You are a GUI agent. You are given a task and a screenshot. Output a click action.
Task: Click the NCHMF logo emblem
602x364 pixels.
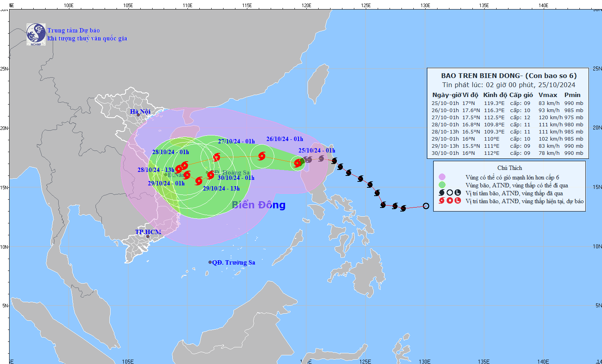coord(36,34)
